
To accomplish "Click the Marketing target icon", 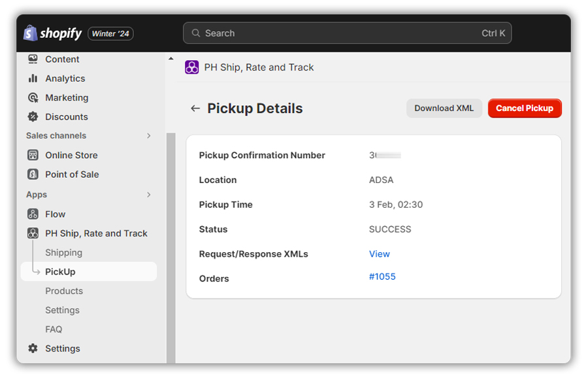I will (x=33, y=97).
